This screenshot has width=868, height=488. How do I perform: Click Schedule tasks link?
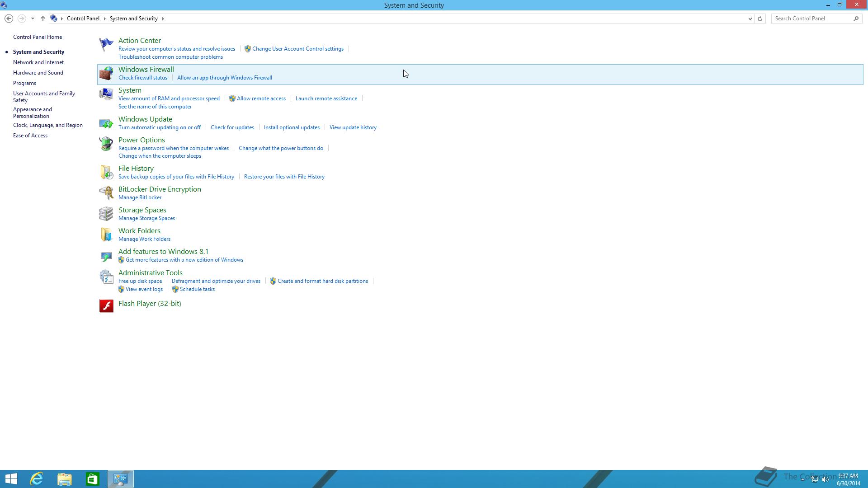click(197, 289)
